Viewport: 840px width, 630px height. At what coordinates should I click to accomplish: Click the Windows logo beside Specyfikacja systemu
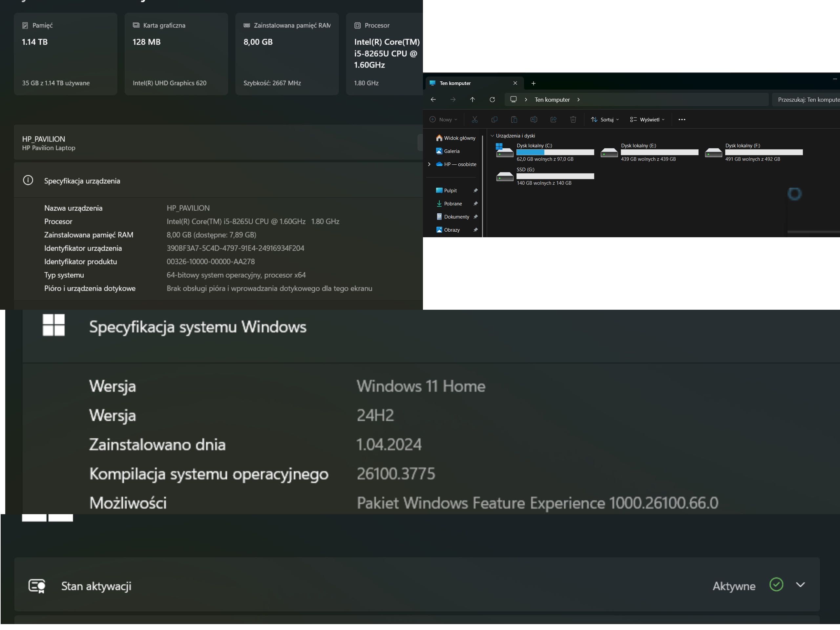(53, 325)
